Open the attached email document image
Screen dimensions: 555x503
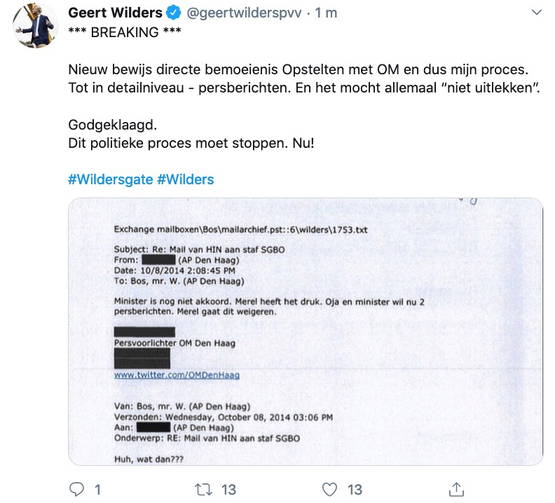[x=305, y=331]
